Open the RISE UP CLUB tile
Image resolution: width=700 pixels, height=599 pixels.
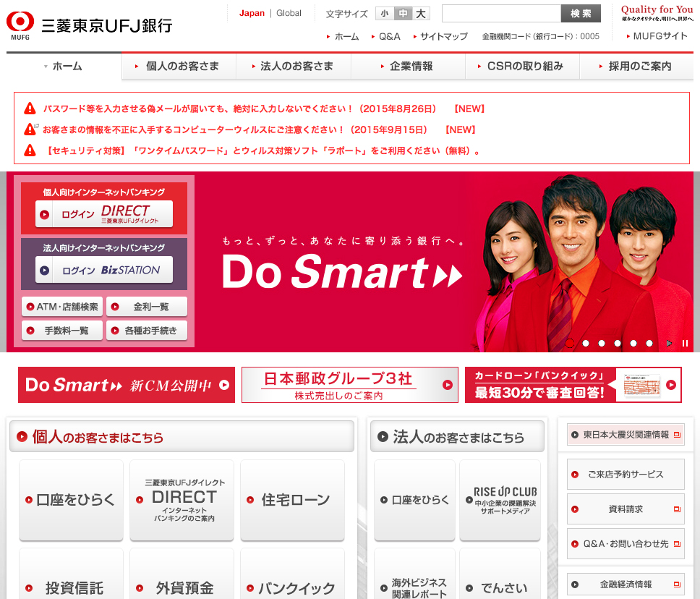coord(500,500)
